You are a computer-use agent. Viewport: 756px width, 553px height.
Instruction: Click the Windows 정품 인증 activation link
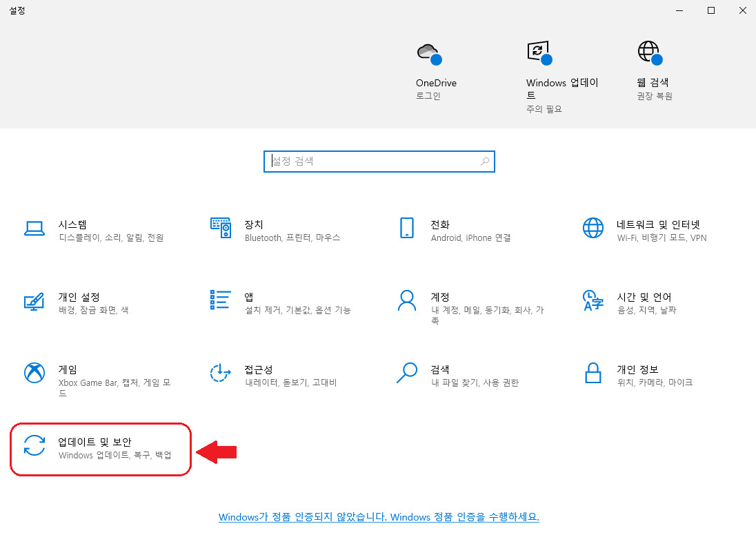[379, 517]
